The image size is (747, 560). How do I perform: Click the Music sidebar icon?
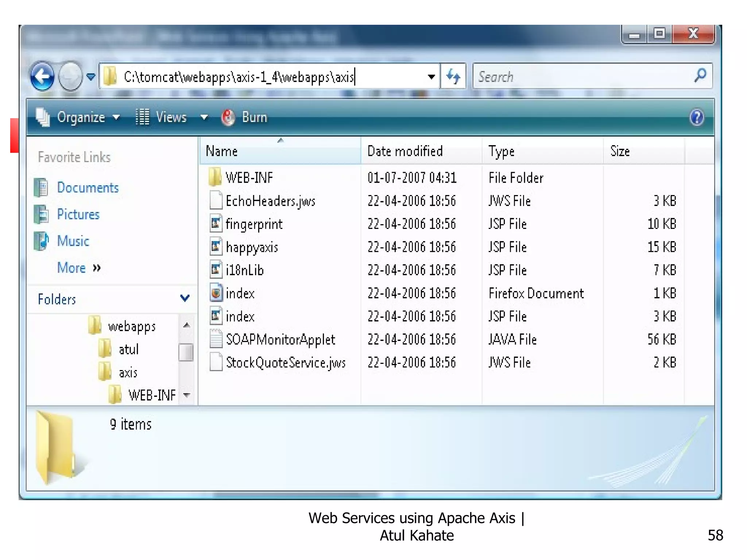[41, 241]
